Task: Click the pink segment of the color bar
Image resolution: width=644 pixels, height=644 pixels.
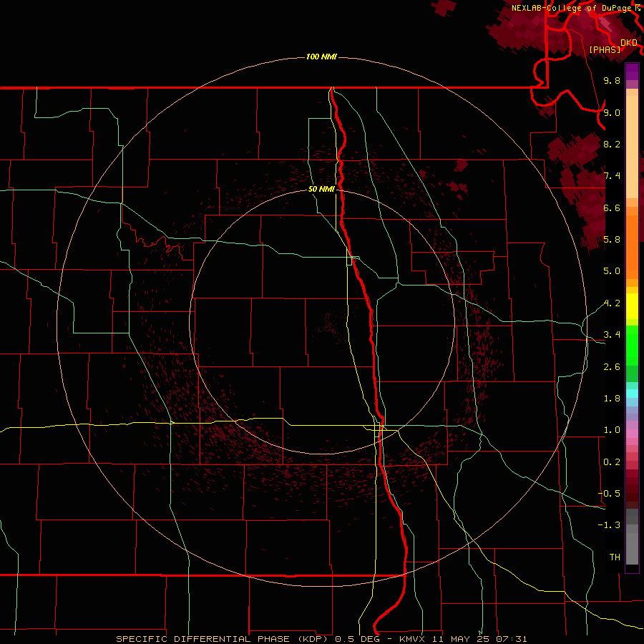Action: click(x=632, y=434)
